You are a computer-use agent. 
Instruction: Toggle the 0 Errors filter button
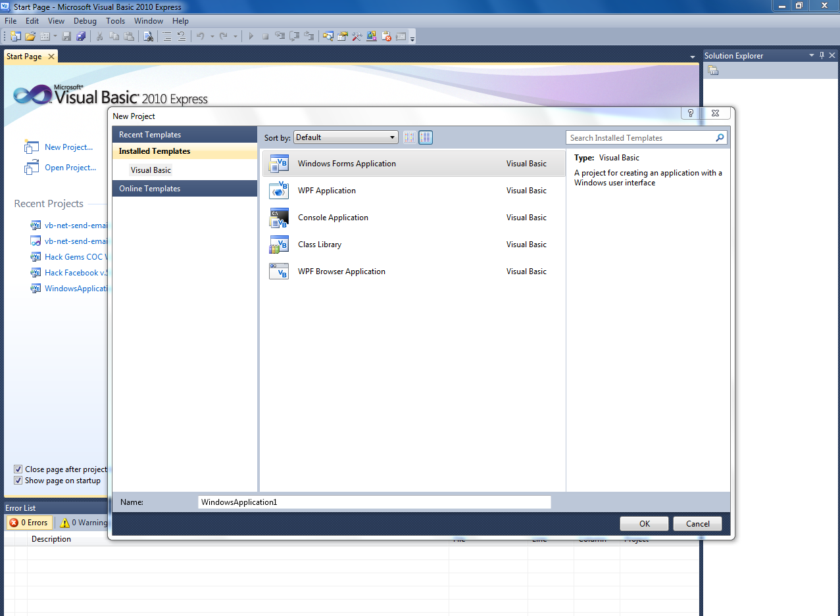pyautogui.click(x=29, y=523)
